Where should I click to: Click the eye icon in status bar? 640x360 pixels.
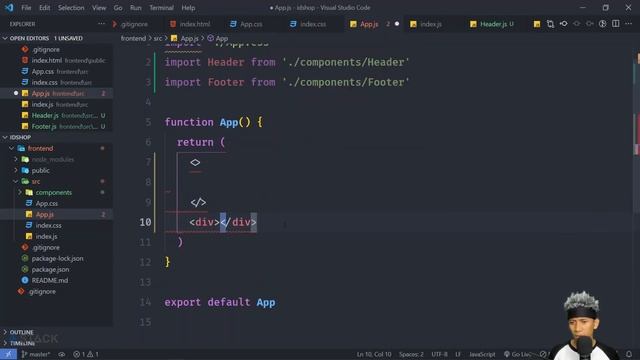(62, 354)
